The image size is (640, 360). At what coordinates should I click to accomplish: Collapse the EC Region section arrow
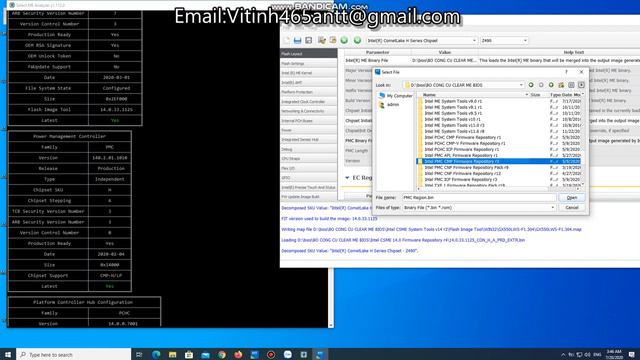point(347,178)
